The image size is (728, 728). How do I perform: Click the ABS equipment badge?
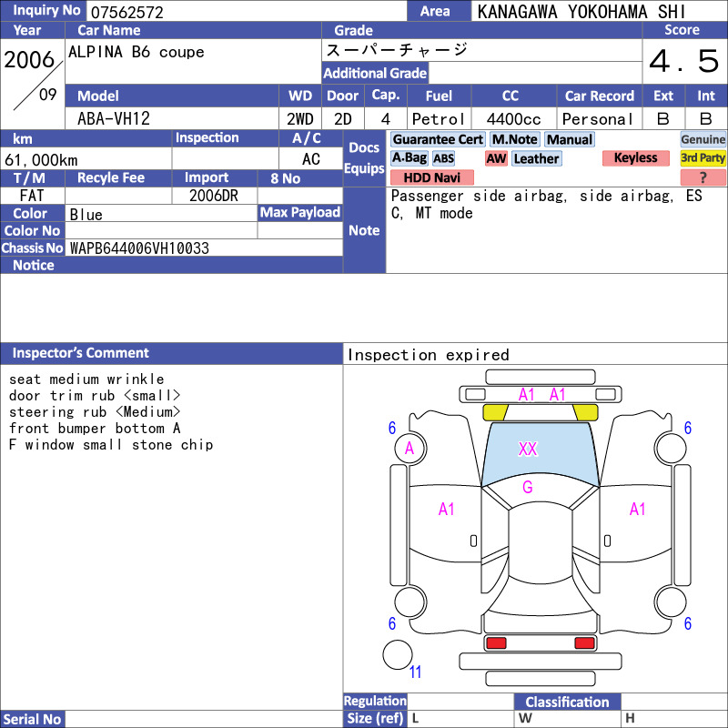click(x=443, y=158)
